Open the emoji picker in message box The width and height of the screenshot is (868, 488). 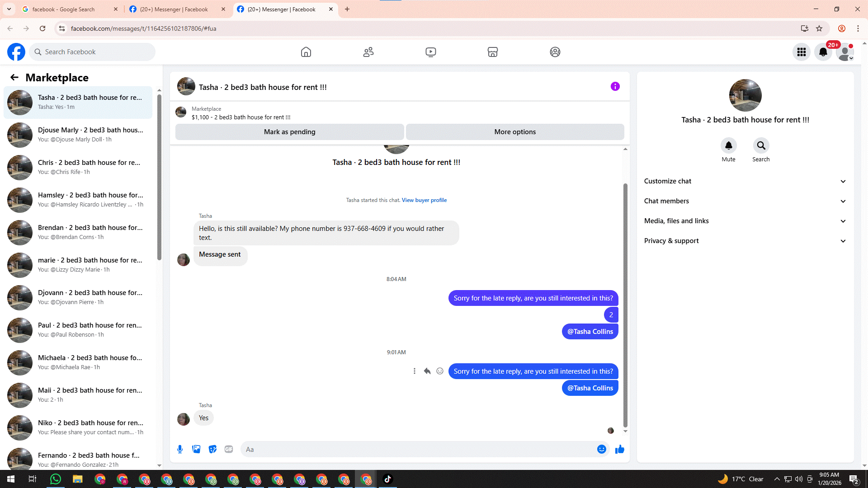click(x=602, y=449)
